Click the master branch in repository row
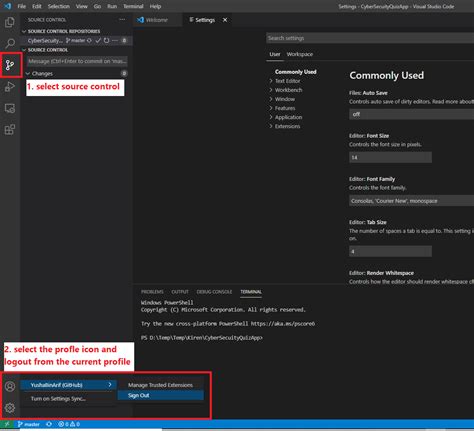This screenshot has width=474, height=431. click(x=75, y=41)
